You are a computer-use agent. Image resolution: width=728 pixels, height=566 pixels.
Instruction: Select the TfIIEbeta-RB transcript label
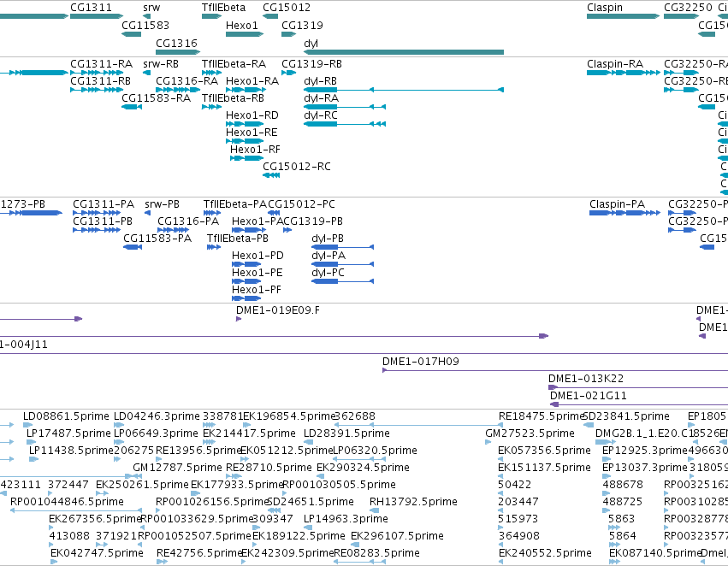(x=233, y=97)
